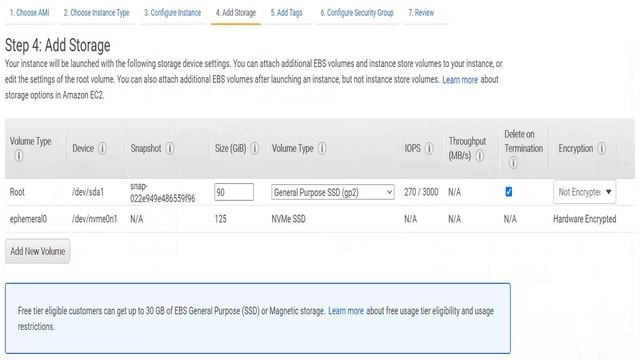Open Learn more link about storage options
Screen dimensions: 640x360
(x=460, y=80)
